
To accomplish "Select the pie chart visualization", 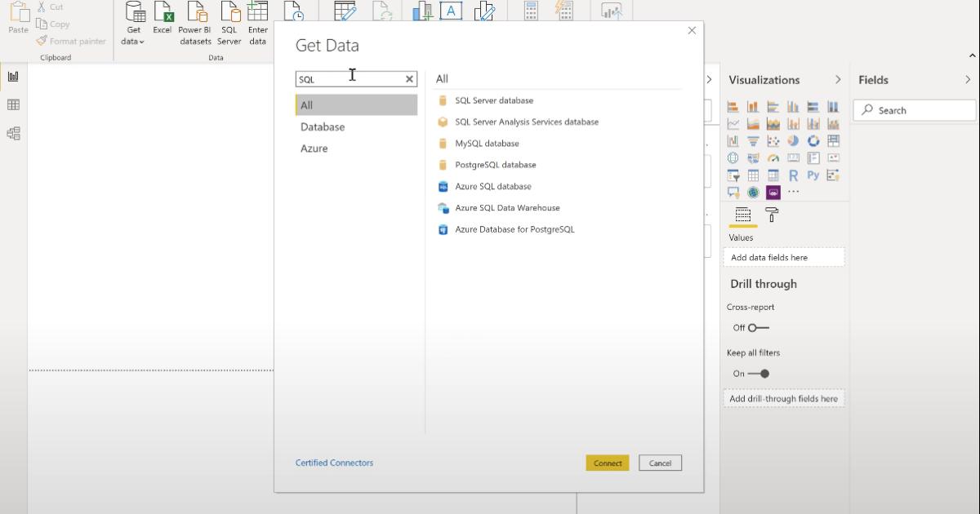I will pyautogui.click(x=793, y=141).
